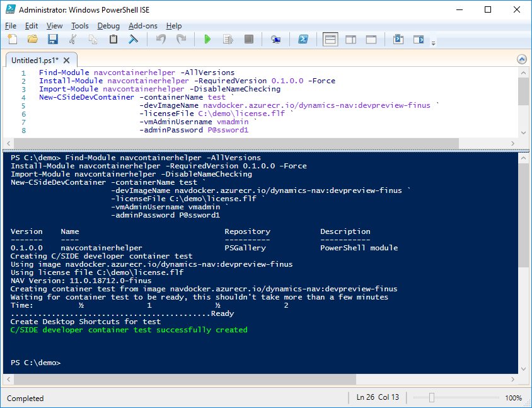This screenshot has height=408, width=532.
Task: Adjust the zoom slider in status bar
Action: tap(432, 397)
